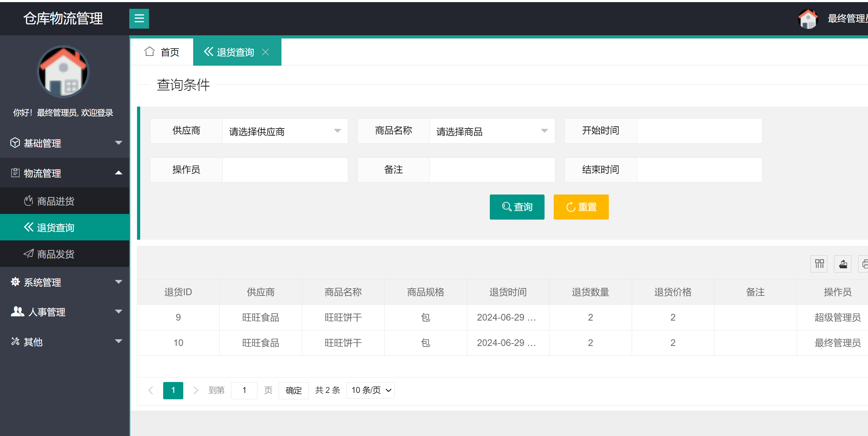The height and width of the screenshot is (436, 868).
Task: Click the yellow 重置 reset button
Action: (581, 207)
